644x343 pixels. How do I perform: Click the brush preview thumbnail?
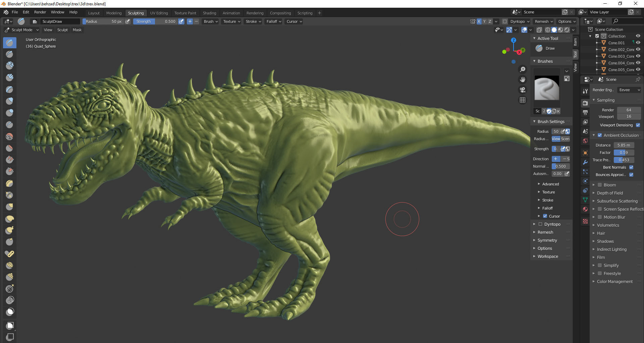[547, 88]
